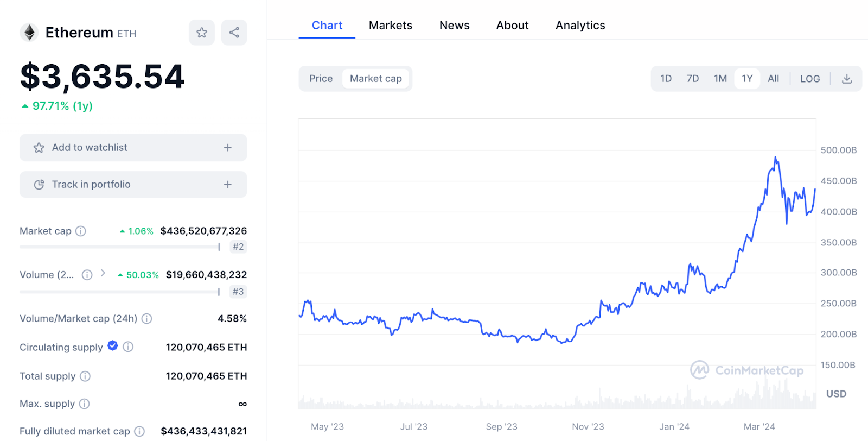868x441 pixels.
Task: Click the Jan '24 date axis label
Action: (x=674, y=427)
